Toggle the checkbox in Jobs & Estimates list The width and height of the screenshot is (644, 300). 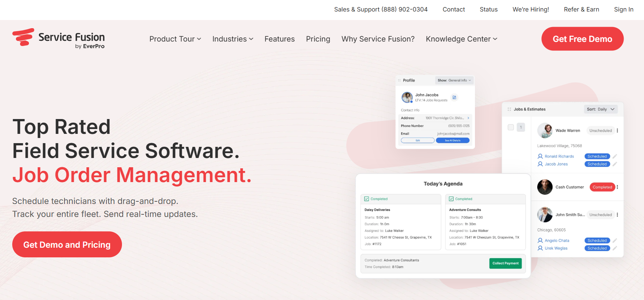tap(511, 127)
